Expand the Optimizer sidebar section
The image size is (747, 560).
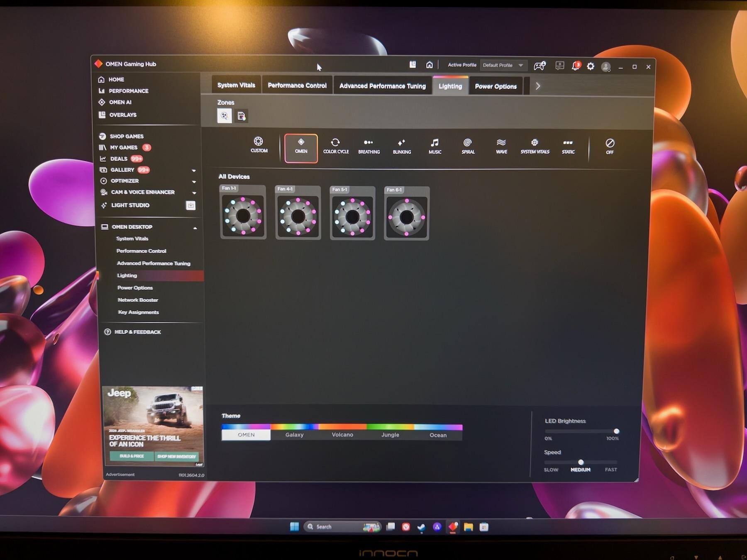[x=194, y=182]
